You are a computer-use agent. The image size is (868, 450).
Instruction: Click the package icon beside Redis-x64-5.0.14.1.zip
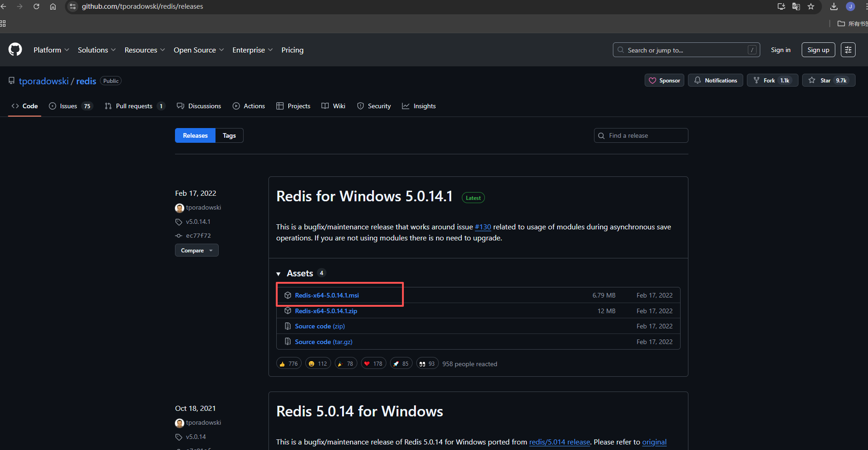coord(288,311)
